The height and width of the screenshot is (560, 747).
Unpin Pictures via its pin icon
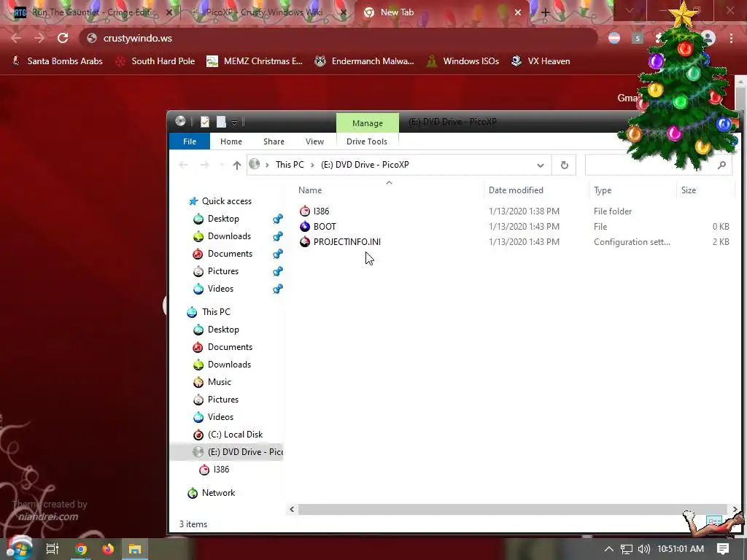pos(278,271)
